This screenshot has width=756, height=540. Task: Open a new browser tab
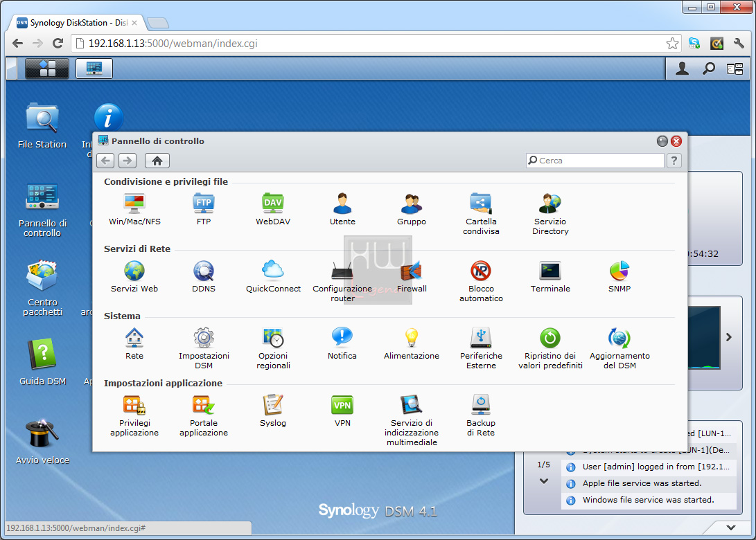click(x=158, y=23)
